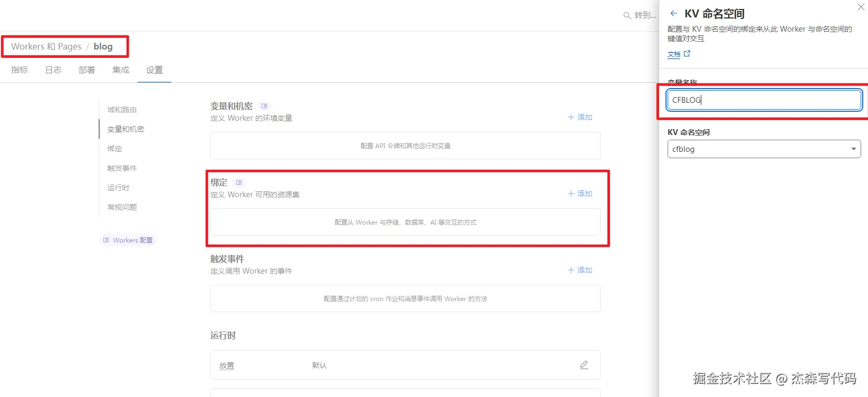
Task: Click the pencil edit icon in 放置 row
Action: [584, 365]
